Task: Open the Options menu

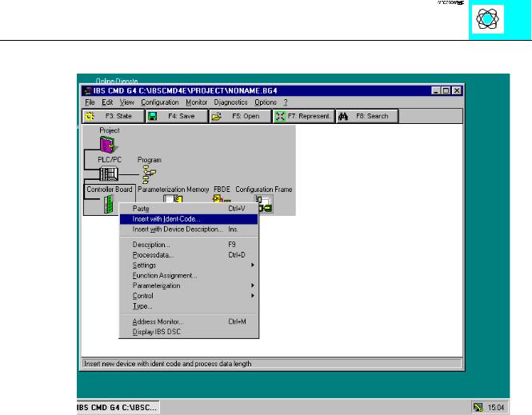Action: (266, 102)
